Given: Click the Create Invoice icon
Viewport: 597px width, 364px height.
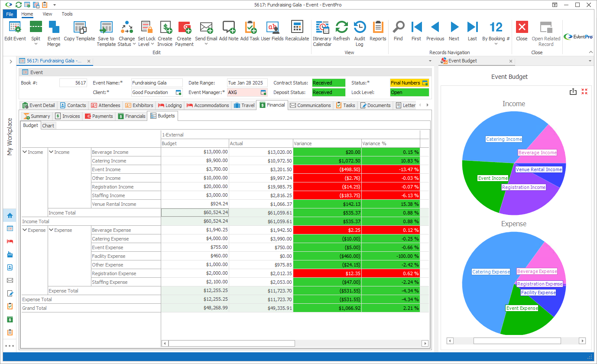Looking at the screenshot, I should click(165, 27).
